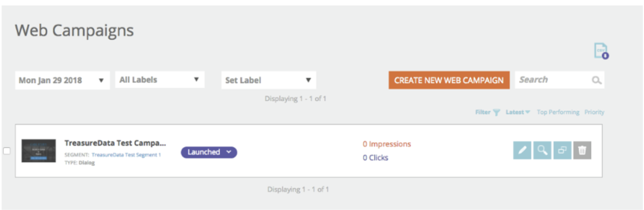Image resolution: width=644 pixels, height=210 pixels.
Task: Click the Filter funnel icon
Action: tap(496, 113)
